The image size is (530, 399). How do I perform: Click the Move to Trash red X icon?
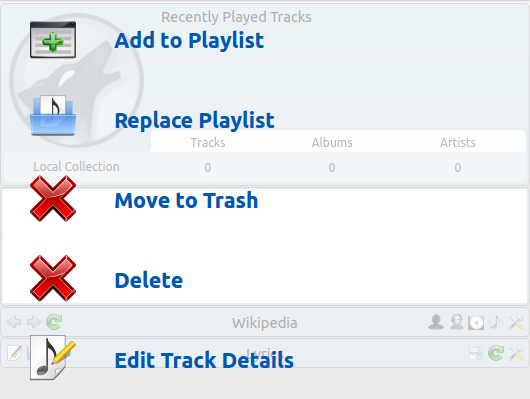click(53, 199)
